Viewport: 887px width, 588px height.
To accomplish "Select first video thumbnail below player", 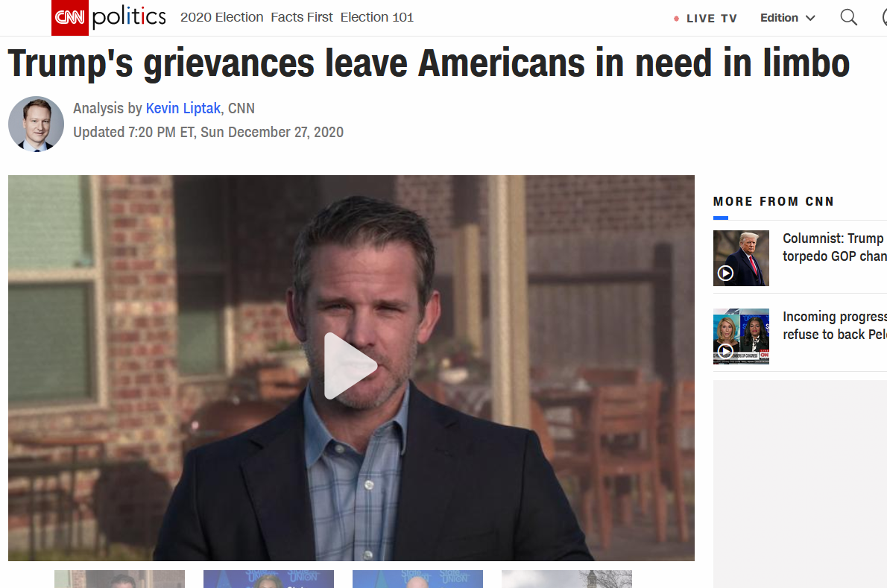I will pyautogui.click(x=119, y=579).
